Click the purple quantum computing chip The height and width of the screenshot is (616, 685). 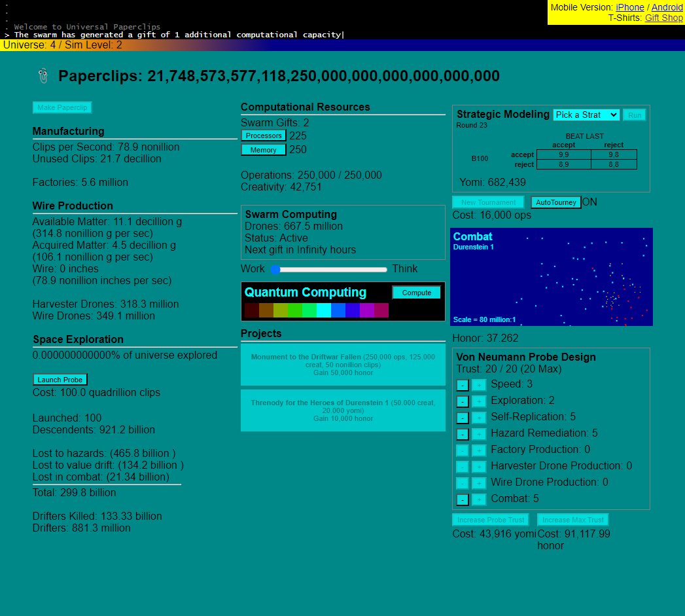coord(367,310)
